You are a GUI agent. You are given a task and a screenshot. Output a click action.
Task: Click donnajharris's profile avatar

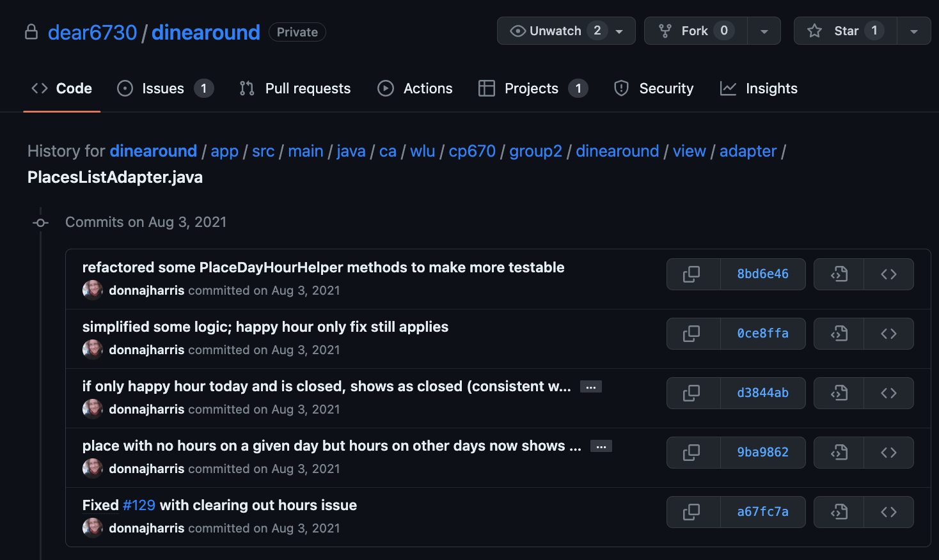tap(92, 290)
